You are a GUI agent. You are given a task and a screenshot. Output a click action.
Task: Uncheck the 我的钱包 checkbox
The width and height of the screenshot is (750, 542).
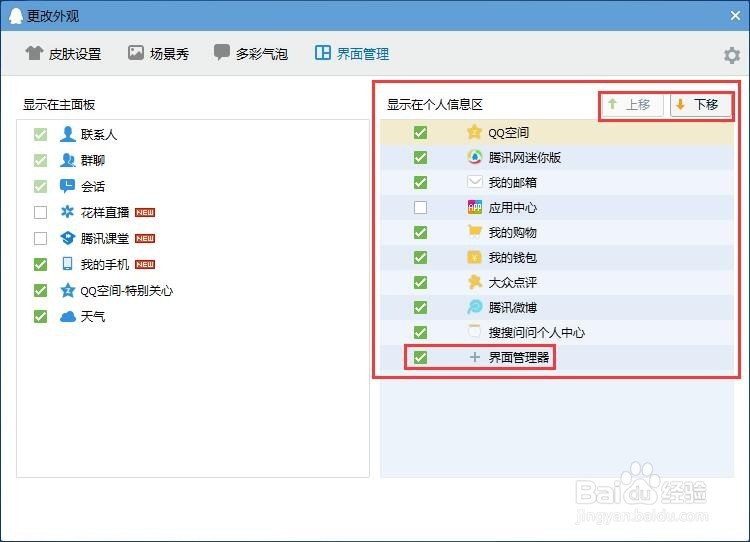(420, 257)
